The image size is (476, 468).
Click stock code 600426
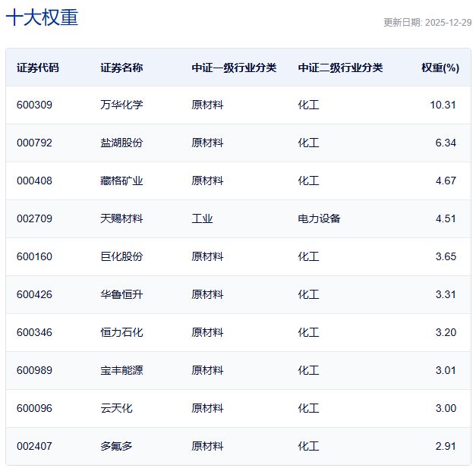click(34, 294)
